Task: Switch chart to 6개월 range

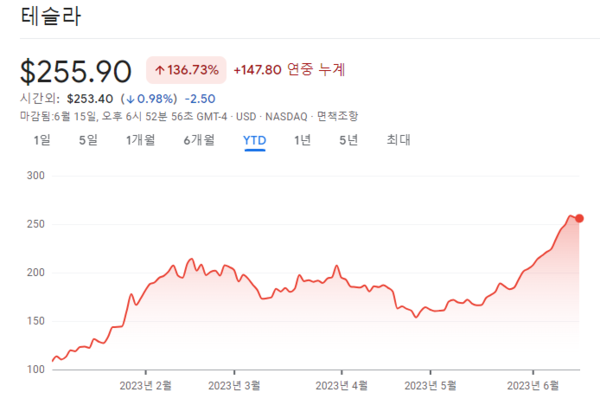Action: 199,140
